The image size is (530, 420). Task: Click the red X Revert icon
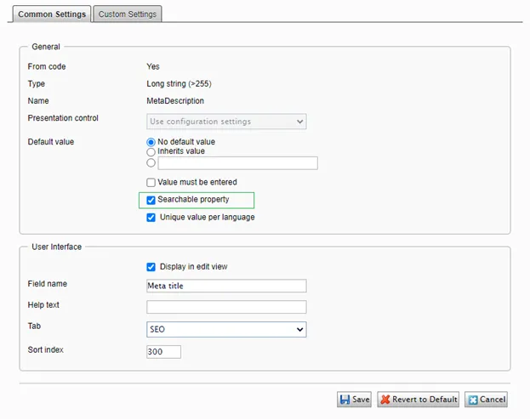385,400
